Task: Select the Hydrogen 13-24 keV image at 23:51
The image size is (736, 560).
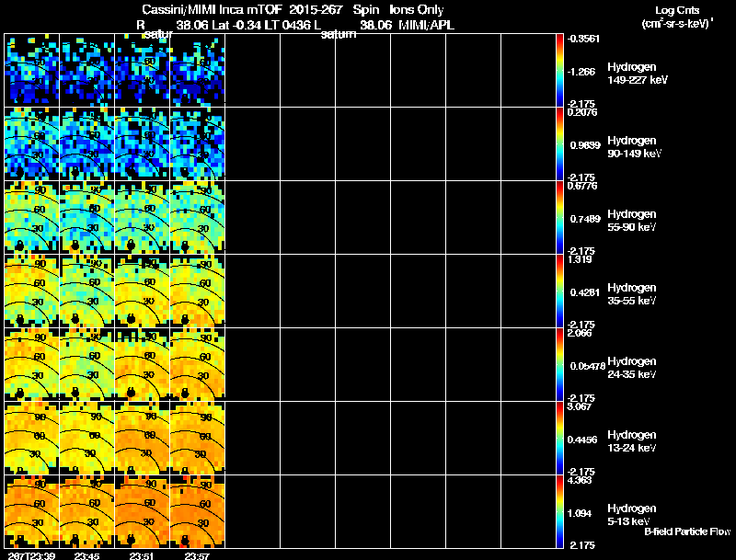Action: (143, 438)
